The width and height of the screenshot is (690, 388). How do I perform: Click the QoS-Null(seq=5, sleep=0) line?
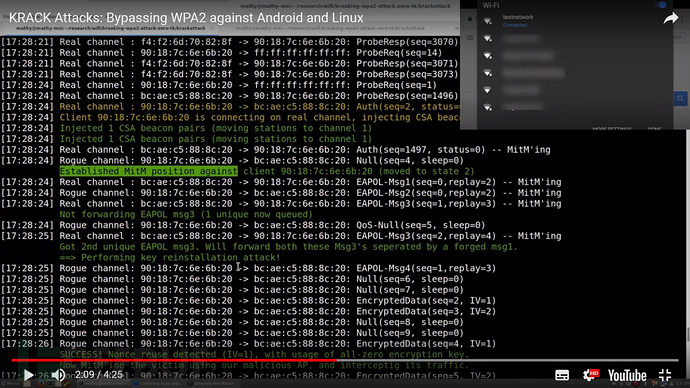point(243,225)
